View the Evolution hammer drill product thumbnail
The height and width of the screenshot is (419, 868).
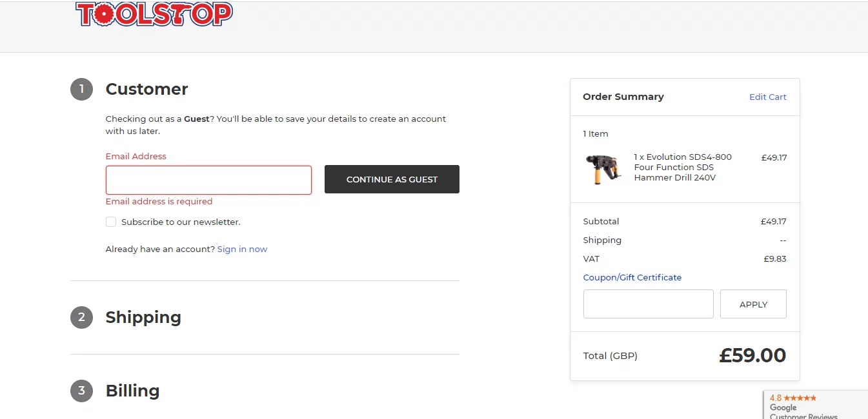[x=603, y=169]
